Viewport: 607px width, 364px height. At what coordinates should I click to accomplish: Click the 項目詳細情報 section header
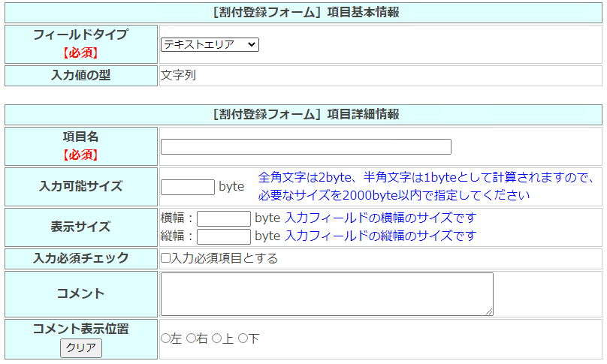303,114
